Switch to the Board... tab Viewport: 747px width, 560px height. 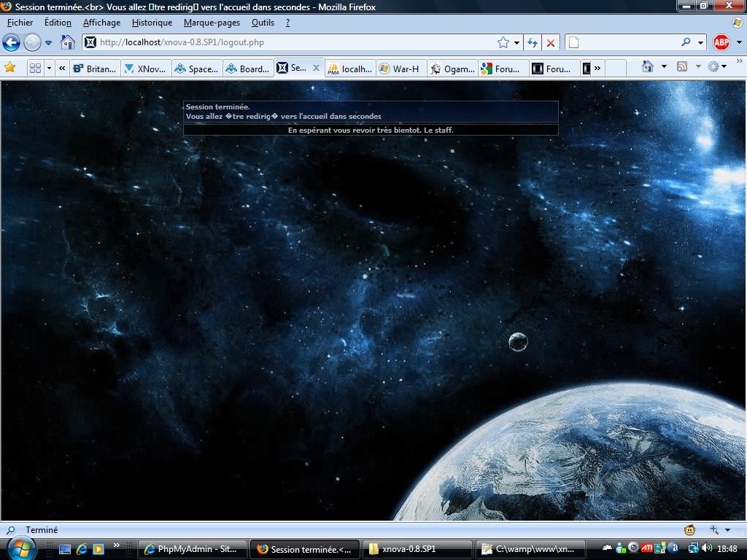(x=248, y=69)
